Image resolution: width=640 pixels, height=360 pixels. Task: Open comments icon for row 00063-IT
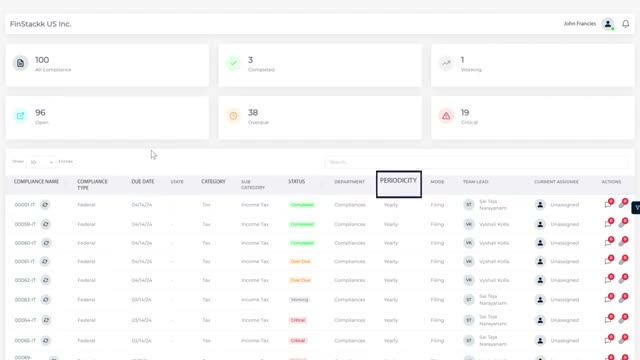[x=609, y=299]
